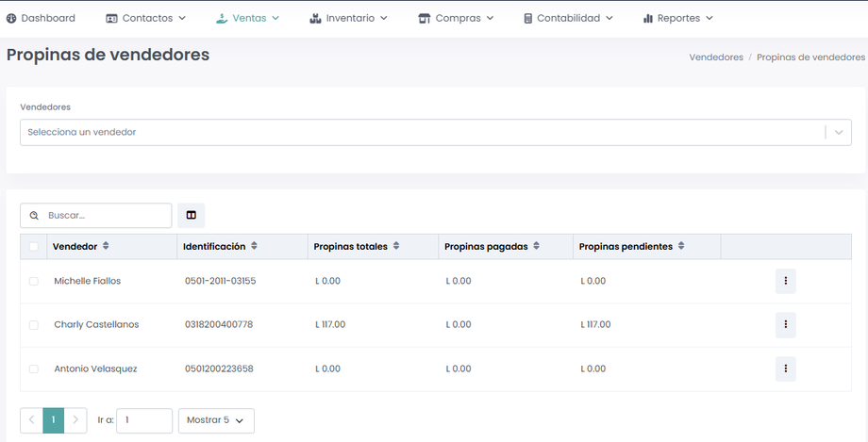Sort by Propinas totales column arrows
This screenshot has height=442, width=868.
(x=396, y=247)
